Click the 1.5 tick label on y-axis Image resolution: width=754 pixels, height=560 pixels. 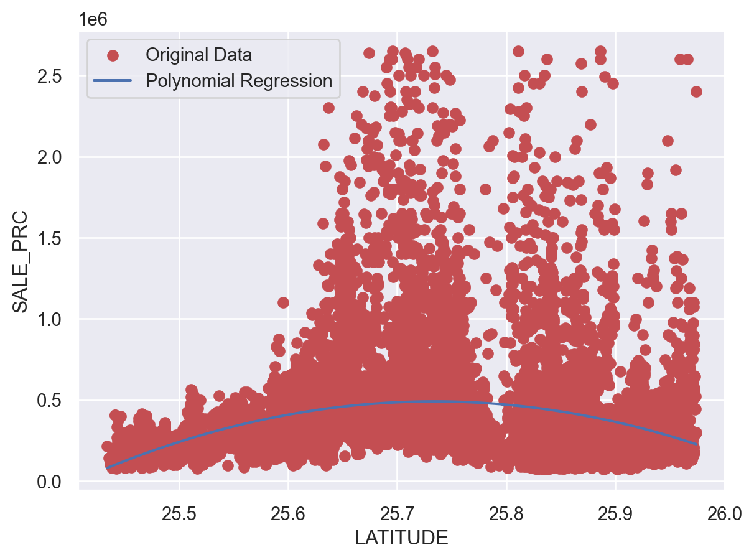[57, 238]
